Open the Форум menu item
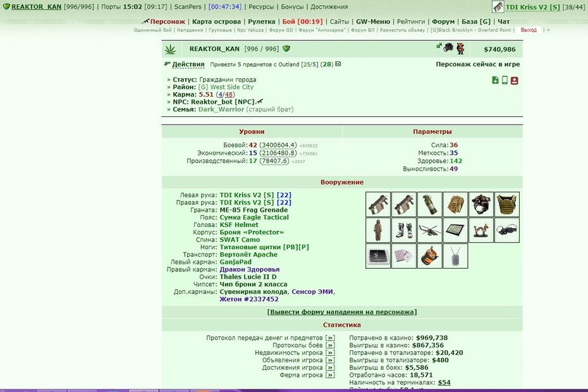The image size is (588, 392). [x=443, y=21]
